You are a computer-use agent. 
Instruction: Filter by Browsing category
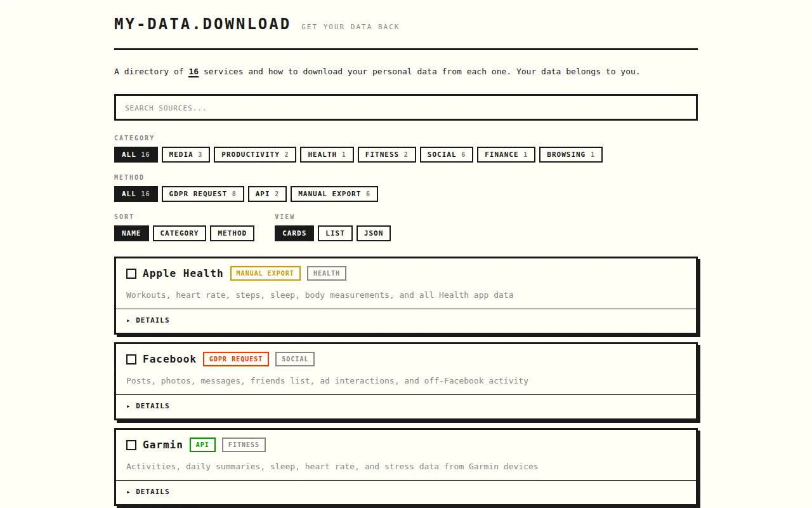coord(571,154)
